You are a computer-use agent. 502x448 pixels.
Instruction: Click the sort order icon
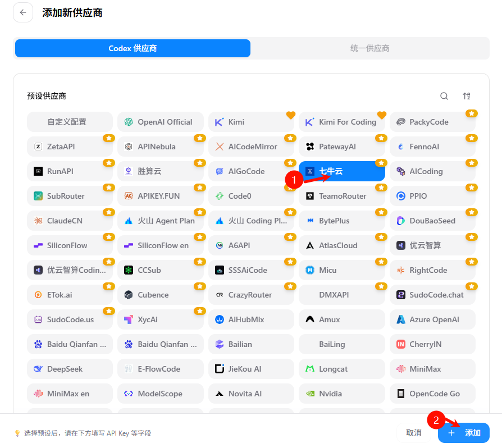click(467, 96)
